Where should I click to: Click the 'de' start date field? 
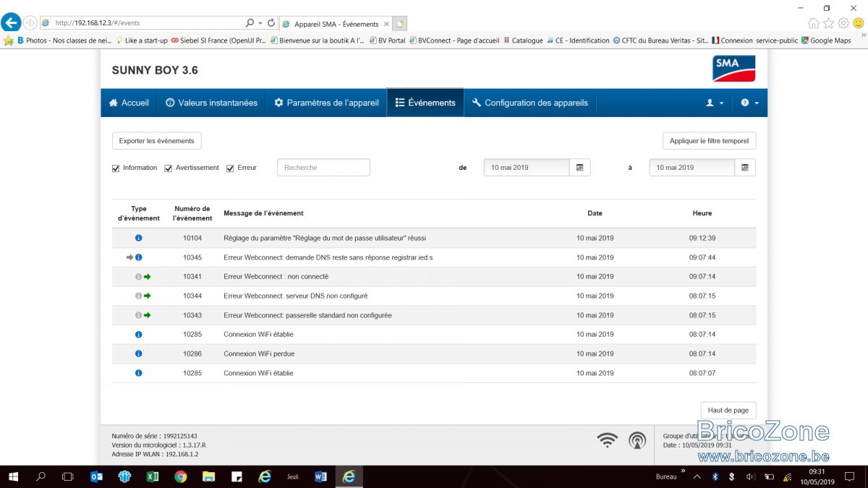(527, 168)
